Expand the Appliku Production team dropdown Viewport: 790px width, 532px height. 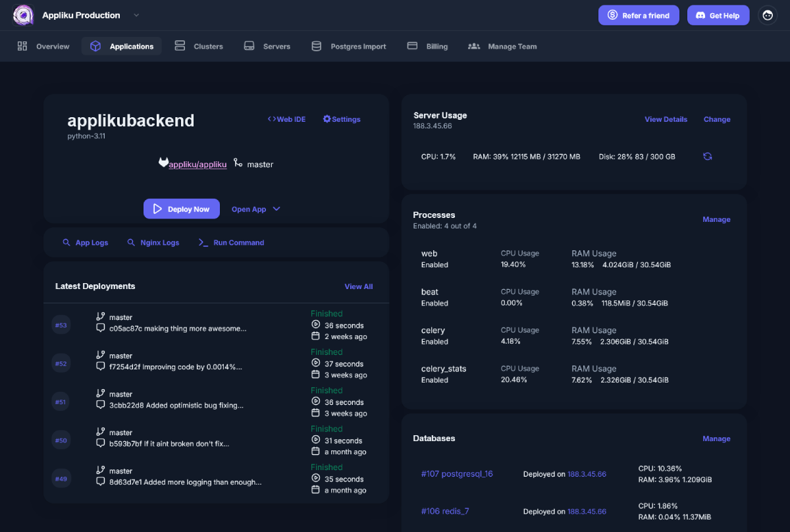tap(136, 15)
